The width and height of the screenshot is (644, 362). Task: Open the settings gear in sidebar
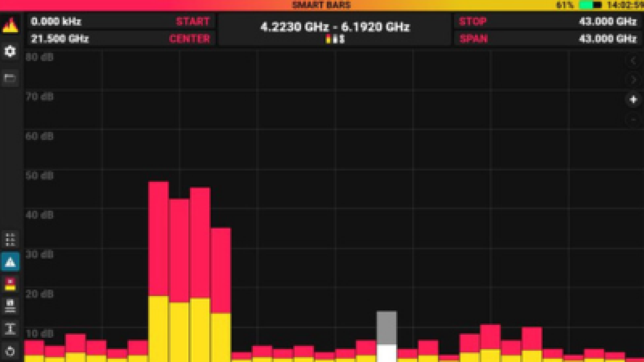(10, 51)
